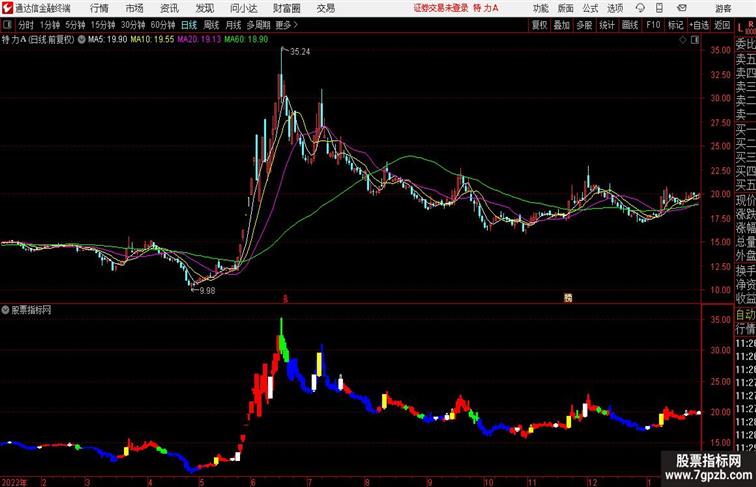Open the 功能 menu

tap(540, 8)
